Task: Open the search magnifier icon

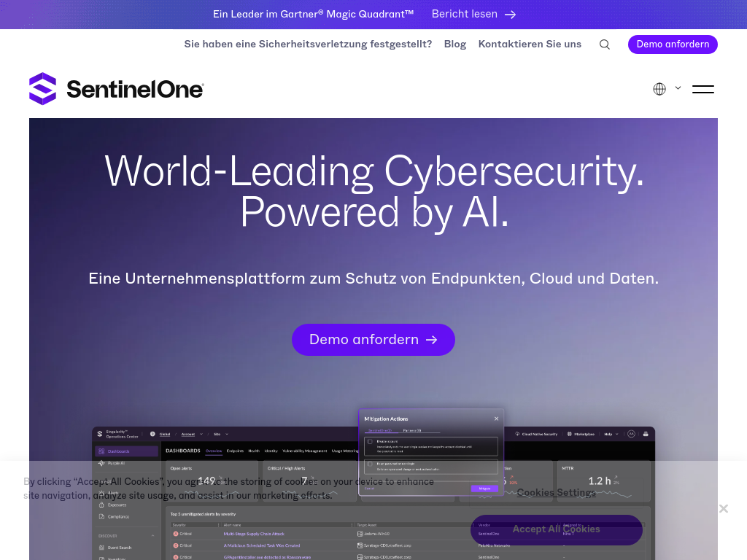Action: tap(605, 44)
